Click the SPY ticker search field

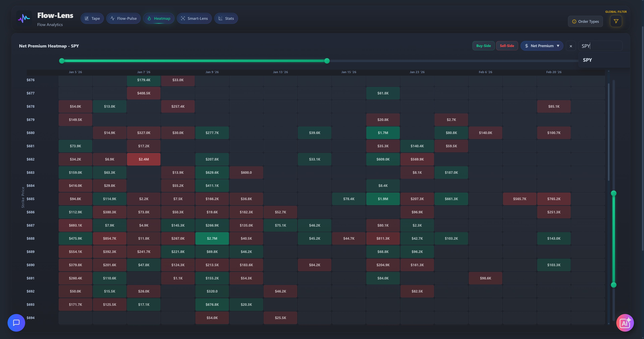pos(600,46)
